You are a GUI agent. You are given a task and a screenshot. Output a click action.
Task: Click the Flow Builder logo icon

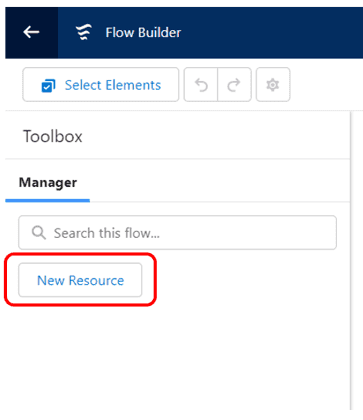(83, 32)
